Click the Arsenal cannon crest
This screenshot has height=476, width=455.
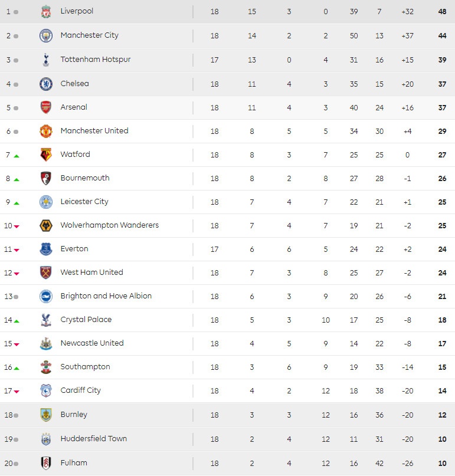(x=45, y=107)
